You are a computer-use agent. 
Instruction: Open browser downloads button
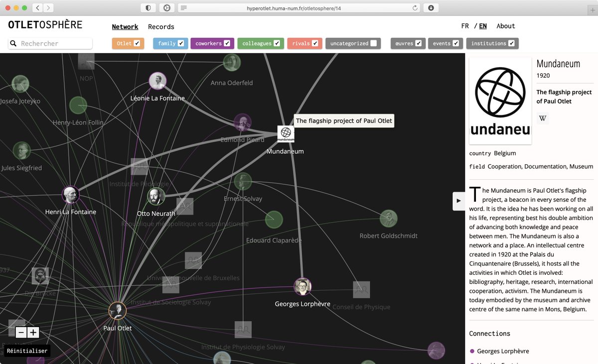431,8
